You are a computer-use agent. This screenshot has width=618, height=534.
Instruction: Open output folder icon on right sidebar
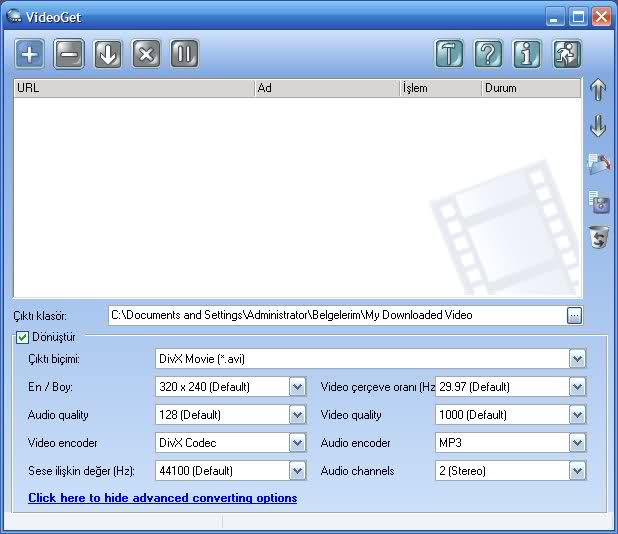point(599,164)
